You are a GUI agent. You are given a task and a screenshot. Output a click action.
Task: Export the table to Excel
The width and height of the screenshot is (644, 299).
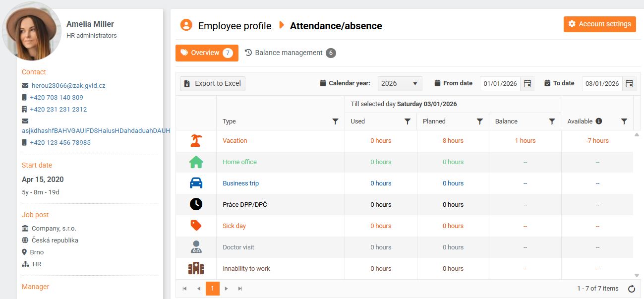click(x=213, y=83)
